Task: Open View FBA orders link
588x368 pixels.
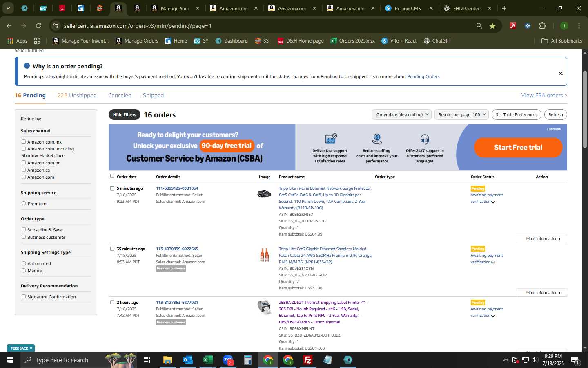Action: [x=544, y=95]
